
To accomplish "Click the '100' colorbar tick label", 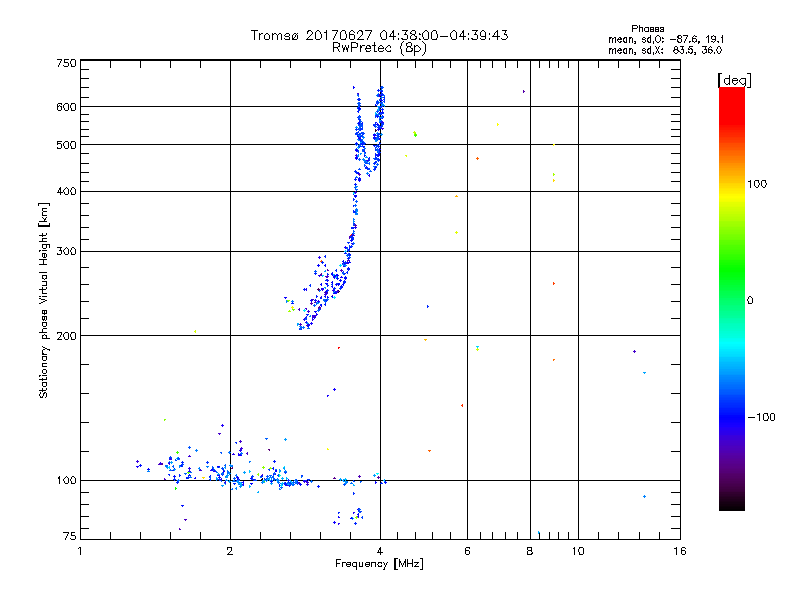I will [757, 184].
